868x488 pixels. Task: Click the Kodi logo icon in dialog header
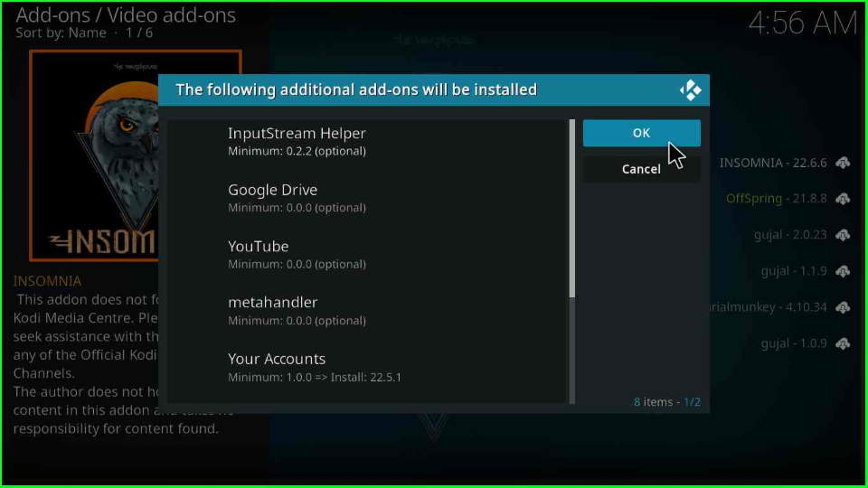tap(690, 90)
